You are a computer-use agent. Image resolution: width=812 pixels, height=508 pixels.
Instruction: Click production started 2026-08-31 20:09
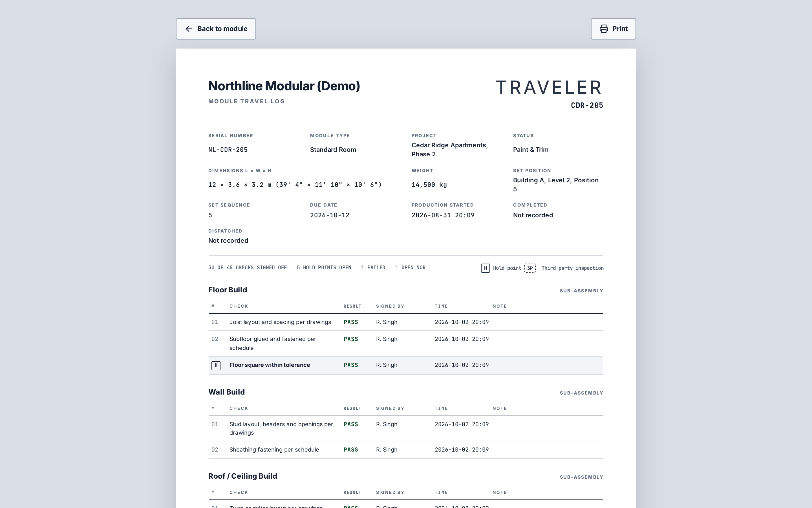click(x=443, y=215)
